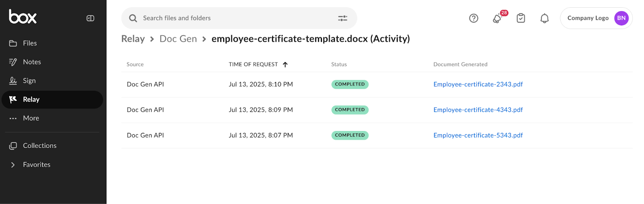Click the Doc Gen breadcrumb
The width and height of the screenshot is (644, 204).
[178, 39]
